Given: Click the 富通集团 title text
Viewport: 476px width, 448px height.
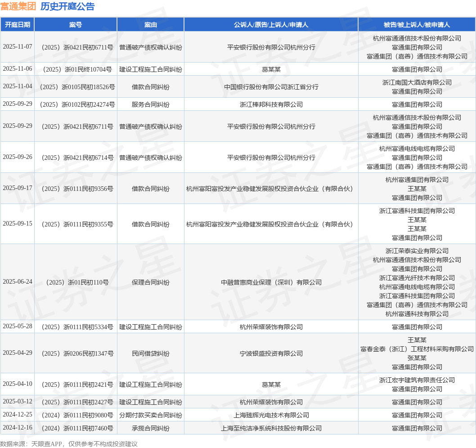Looking at the screenshot, I should (x=18, y=6).
